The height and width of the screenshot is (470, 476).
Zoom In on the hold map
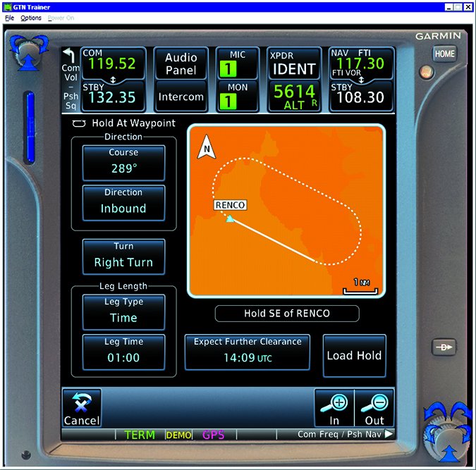coord(334,407)
